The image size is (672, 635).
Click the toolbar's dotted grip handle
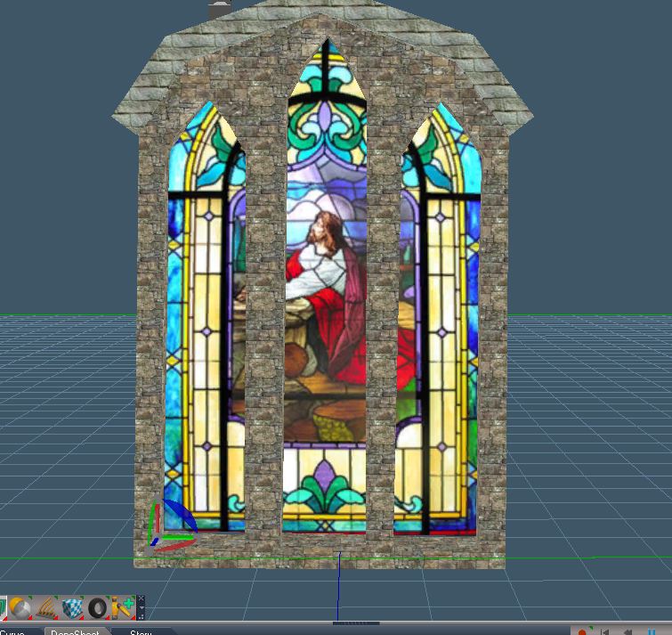click(141, 616)
